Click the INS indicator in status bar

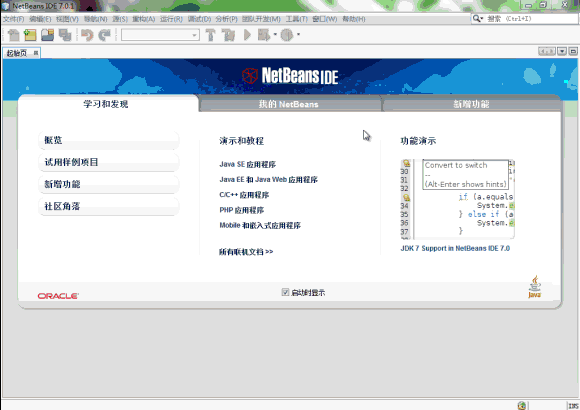click(573, 406)
